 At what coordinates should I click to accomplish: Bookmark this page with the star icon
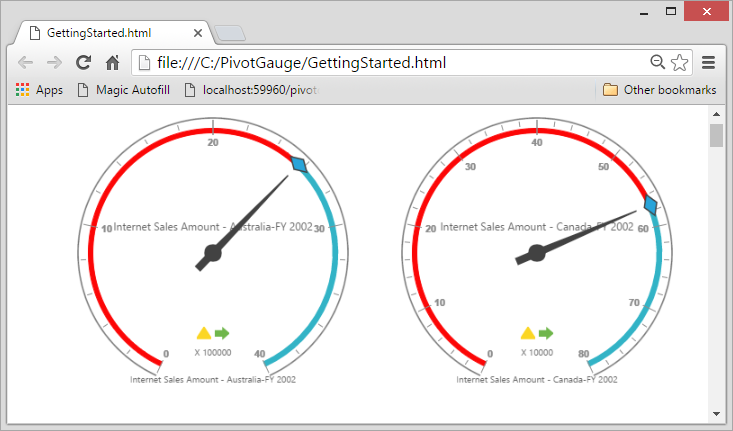679,62
